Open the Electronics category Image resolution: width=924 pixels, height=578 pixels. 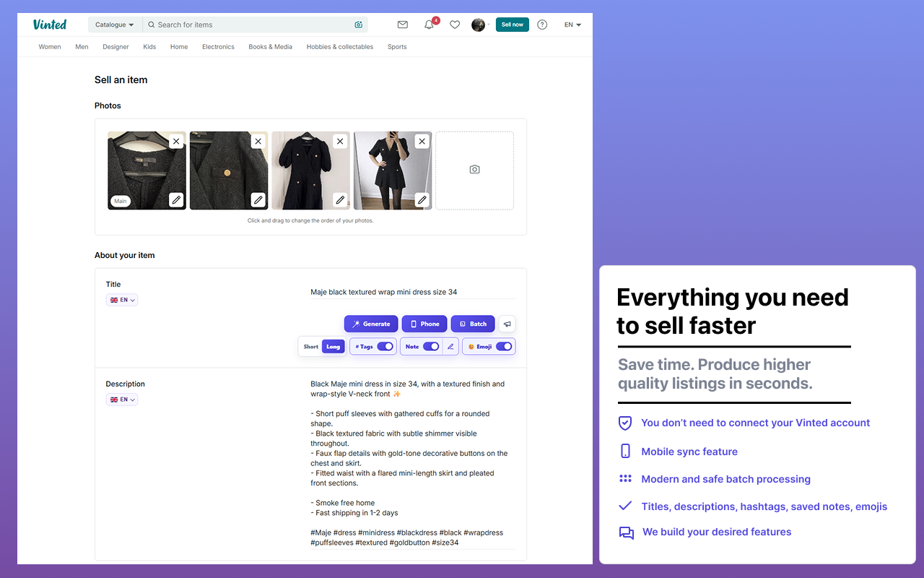click(x=218, y=47)
